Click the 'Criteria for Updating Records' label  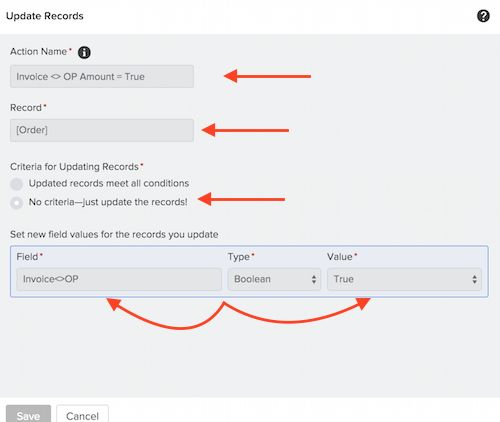click(x=74, y=167)
